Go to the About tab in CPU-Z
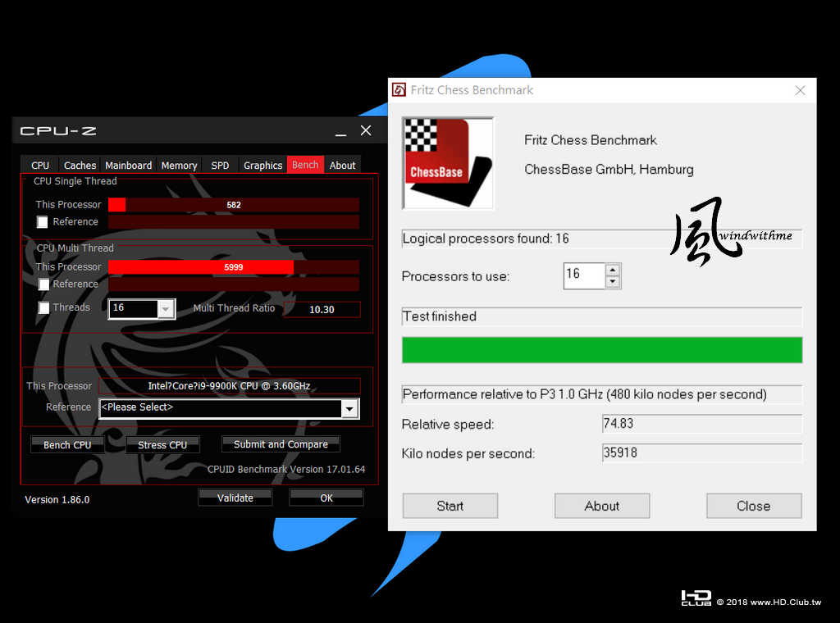Screen dimensions: 840x623 point(342,166)
